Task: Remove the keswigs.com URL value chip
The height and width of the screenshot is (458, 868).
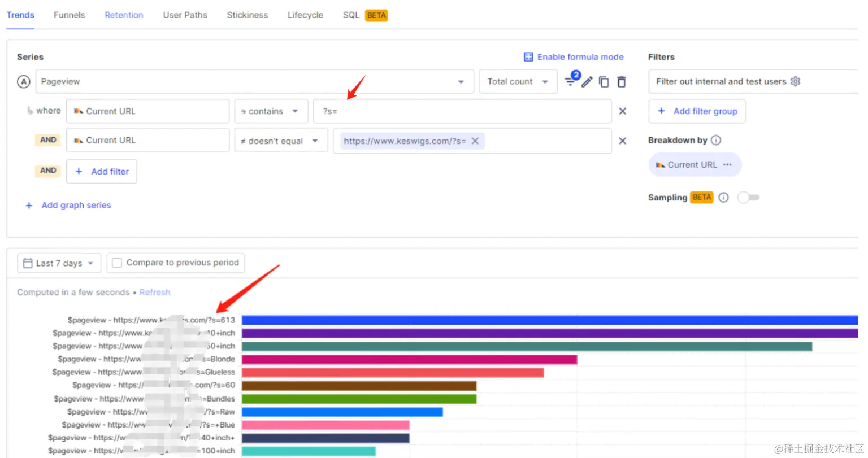Action: pos(475,141)
